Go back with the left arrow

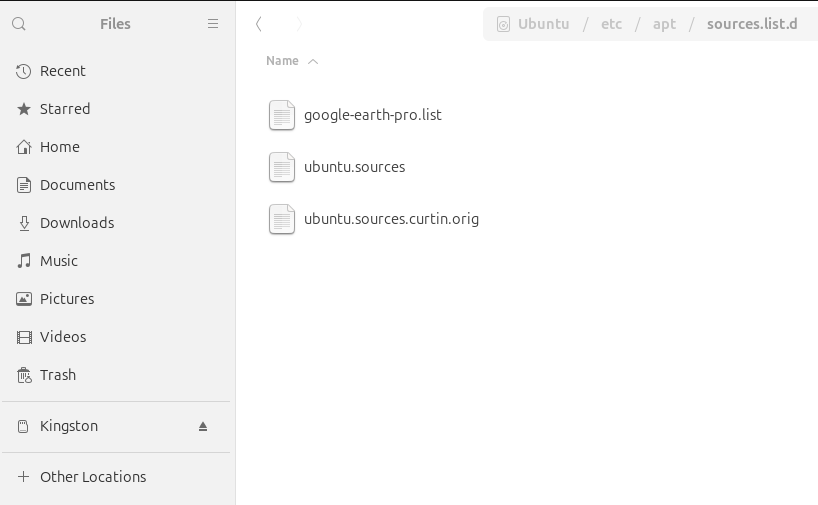259,24
